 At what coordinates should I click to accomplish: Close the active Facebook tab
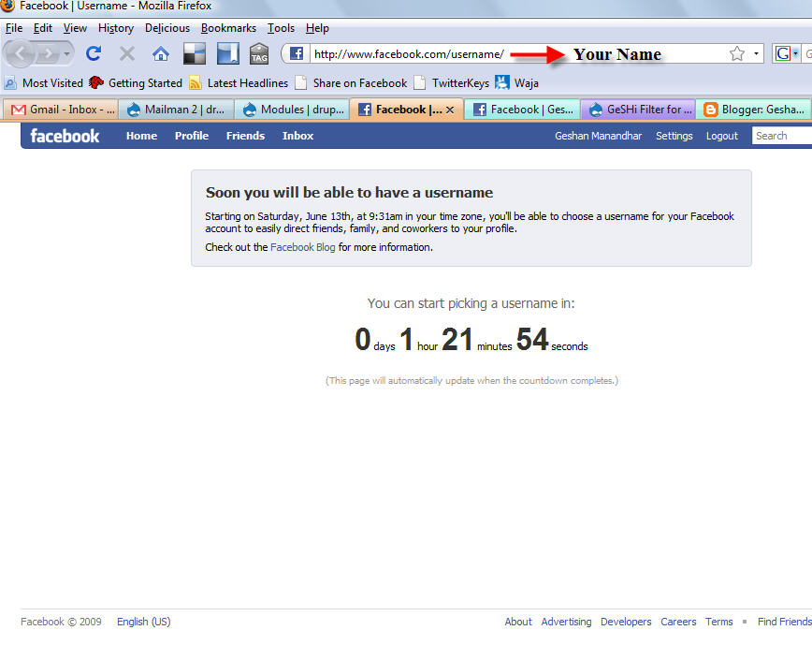pos(450,110)
